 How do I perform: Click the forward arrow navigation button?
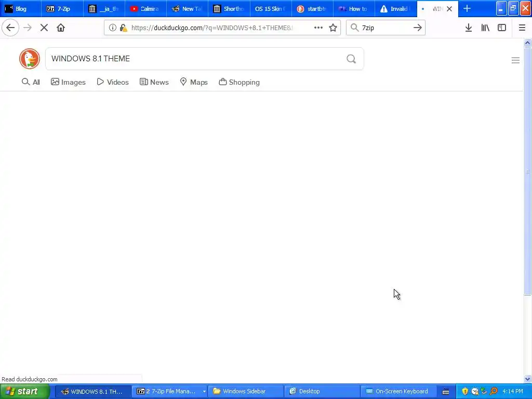28,28
